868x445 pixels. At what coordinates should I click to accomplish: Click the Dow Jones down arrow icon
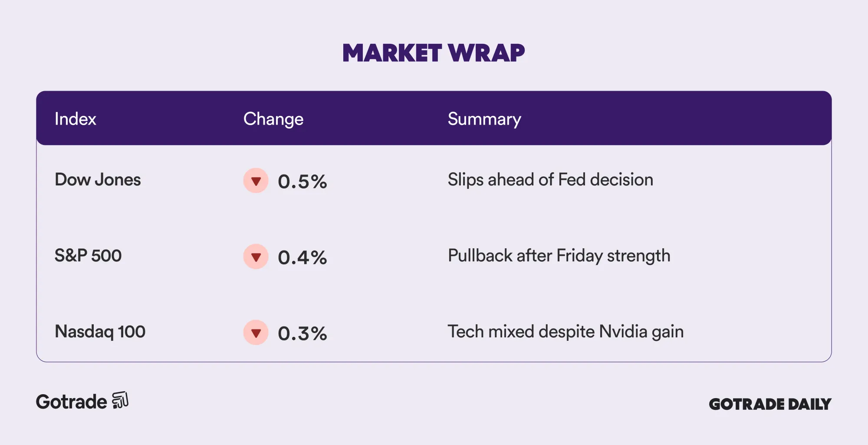click(256, 181)
